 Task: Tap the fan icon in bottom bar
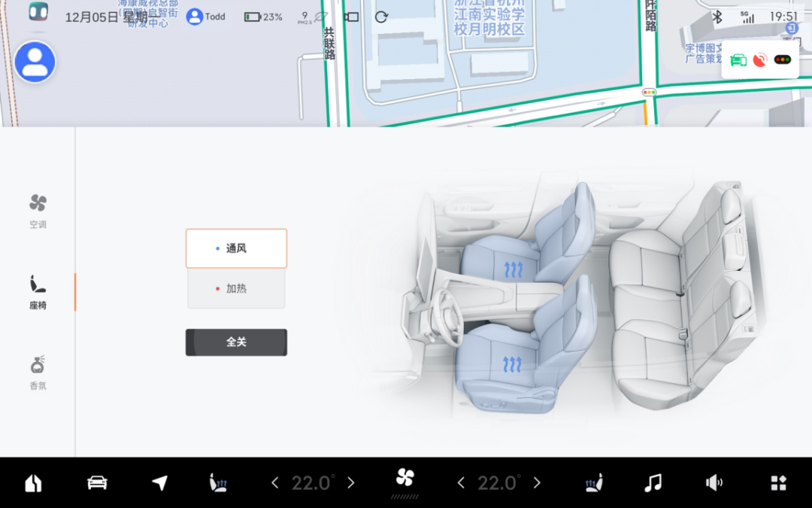point(405,478)
